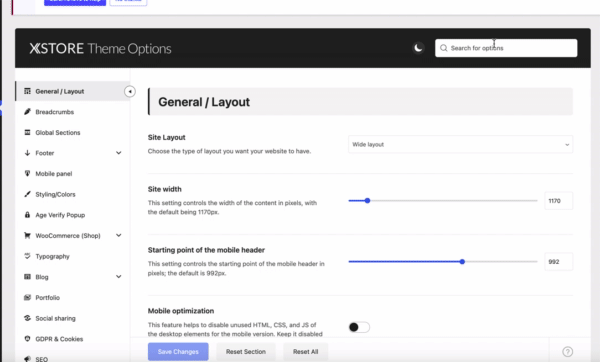This screenshot has height=362, width=600.
Task: Click the Breadcrumbs pencil icon
Action: point(27,112)
